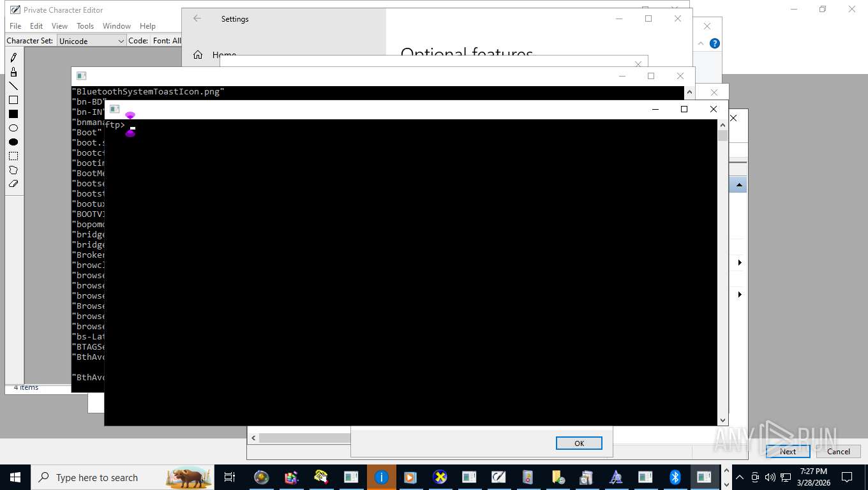Open the Character Set Unicode dropdown
Image resolution: width=868 pixels, height=490 pixels.
(92, 41)
